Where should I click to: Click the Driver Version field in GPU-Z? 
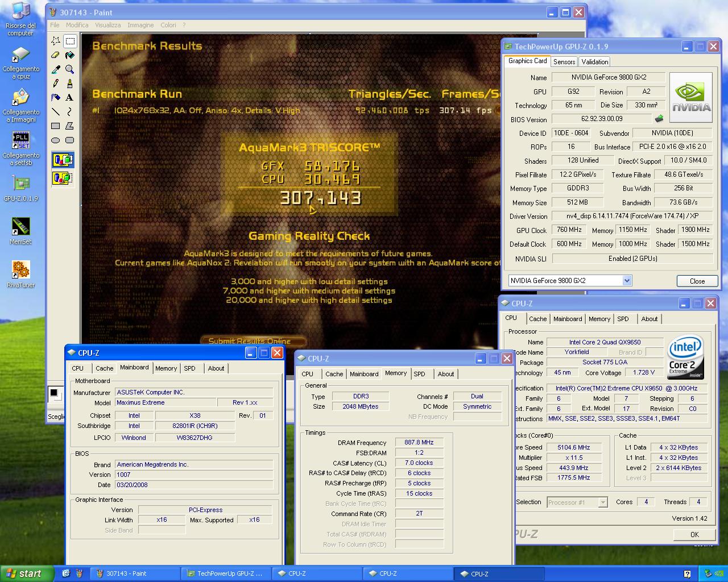[632, 216]
